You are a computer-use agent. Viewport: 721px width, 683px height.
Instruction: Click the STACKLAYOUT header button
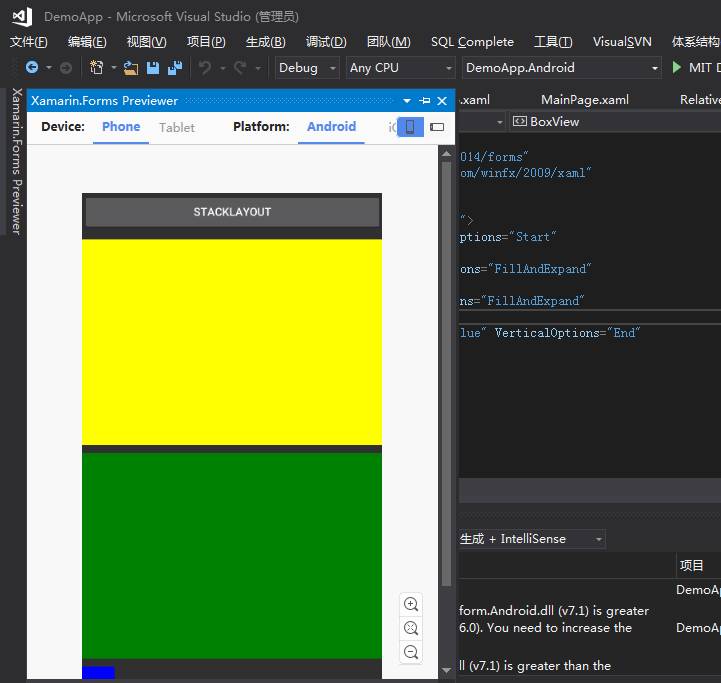(x=232, y=212)
